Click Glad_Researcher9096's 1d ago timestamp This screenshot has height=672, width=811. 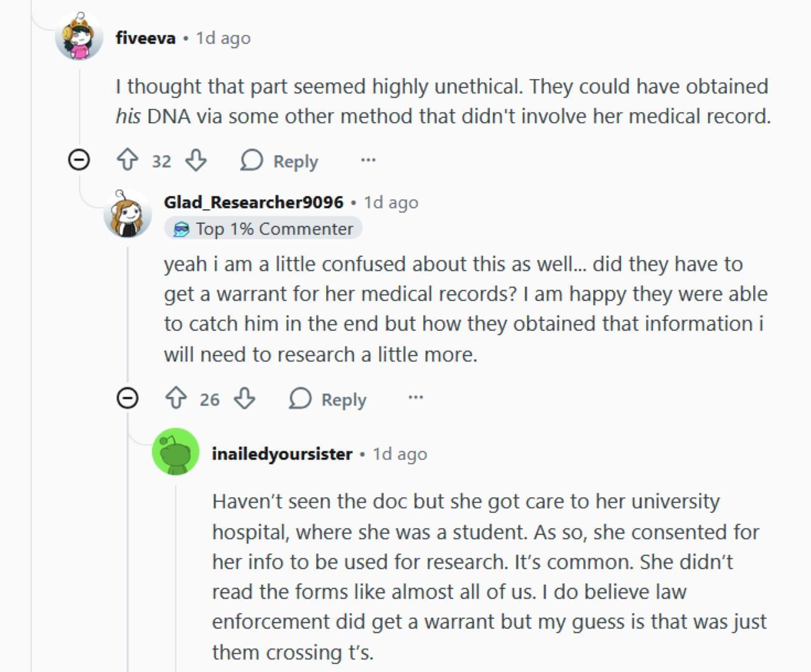coord(391,202)
